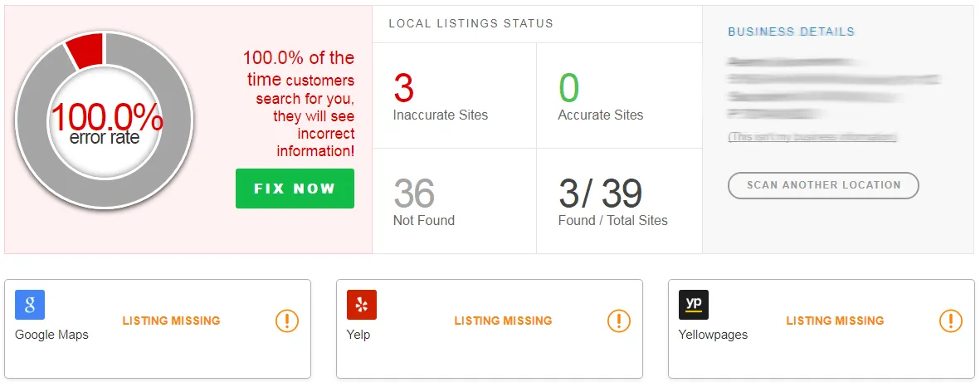Click the Yellowpages LISTING MISSING text
Viewport: 980px width, 387px height.
click(835, 321)
